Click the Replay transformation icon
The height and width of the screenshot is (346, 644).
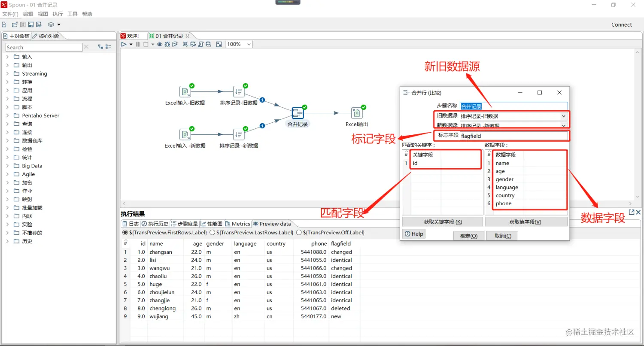(175, 44)
